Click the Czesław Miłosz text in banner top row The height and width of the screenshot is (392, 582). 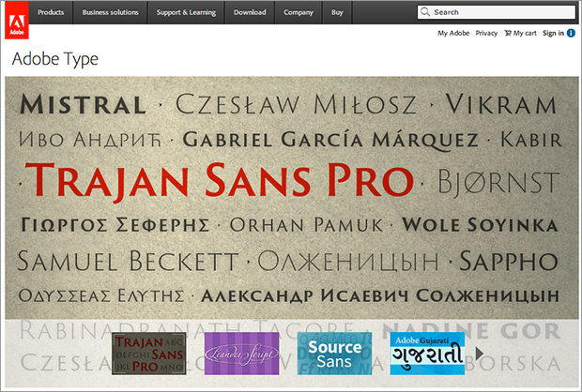pyautogui.click(x=296, y=104)
